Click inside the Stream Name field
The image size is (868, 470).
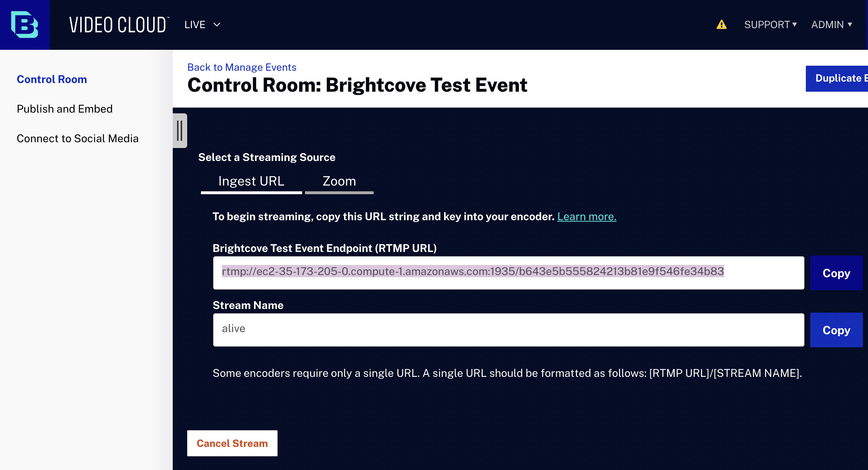pyautogui.click(x=508, y=330)
